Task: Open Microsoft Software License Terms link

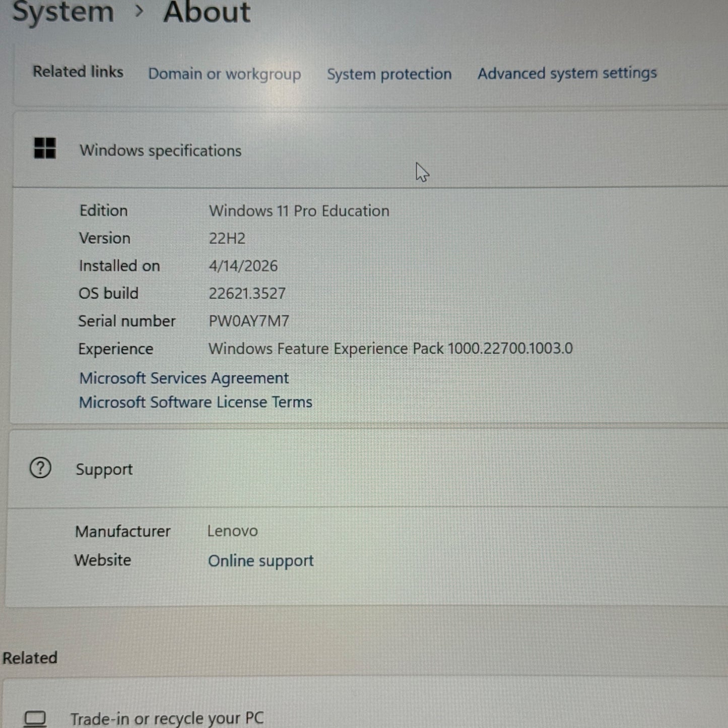Action: (195, 402)
